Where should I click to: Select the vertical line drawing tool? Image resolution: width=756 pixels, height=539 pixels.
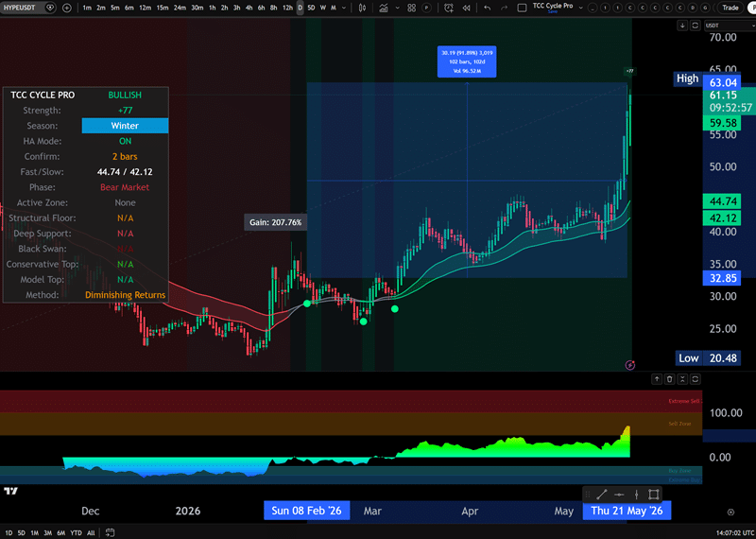pyautogui.click(x=636, y=495)
